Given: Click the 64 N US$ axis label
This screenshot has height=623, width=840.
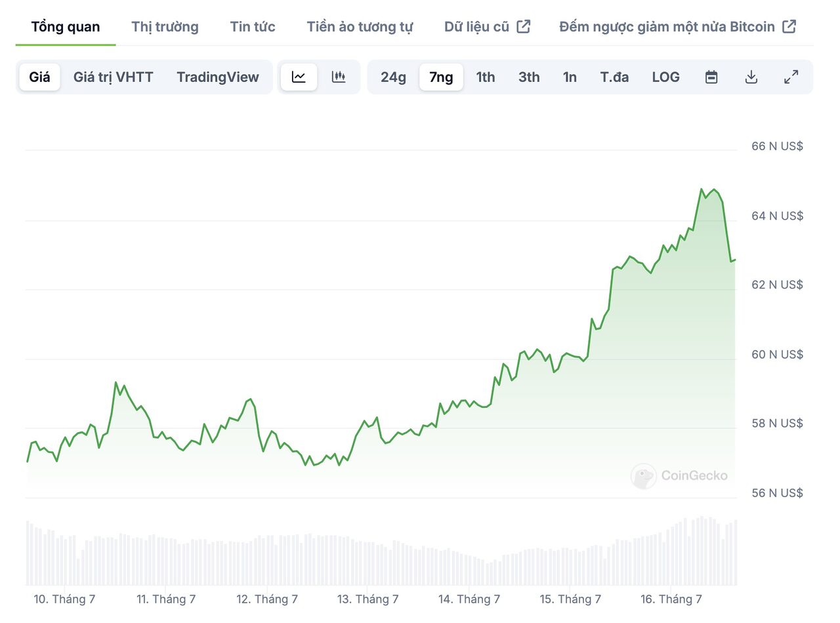Looking at the screenshot, I should click(x=777, y=216).
